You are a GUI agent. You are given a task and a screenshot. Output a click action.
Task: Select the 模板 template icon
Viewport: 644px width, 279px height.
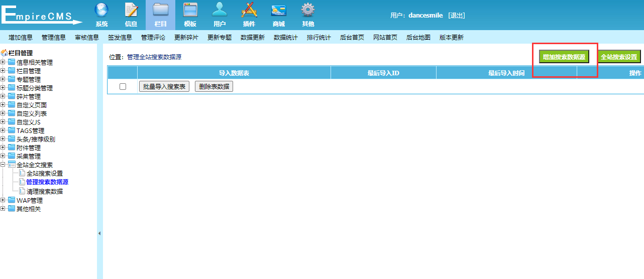[190, 11]
